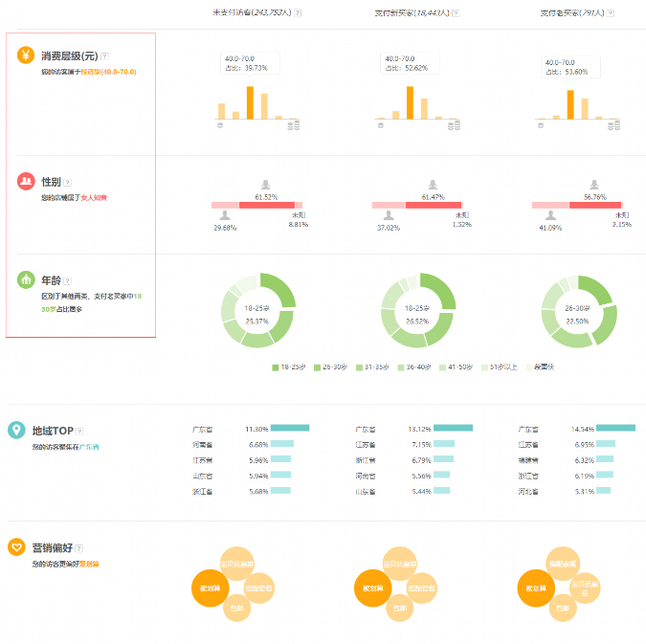Click the red gender icon beside 性别

coord(26,181)
